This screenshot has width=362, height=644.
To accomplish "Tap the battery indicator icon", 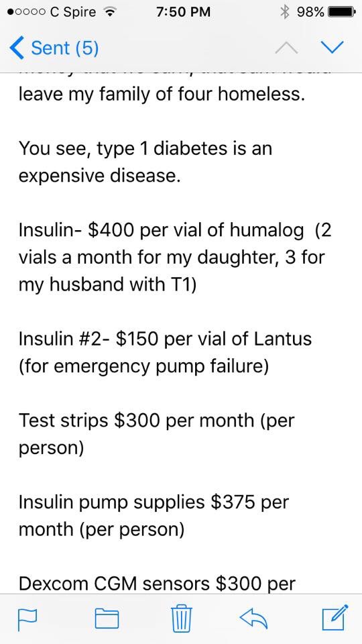I will click(342, 12).
